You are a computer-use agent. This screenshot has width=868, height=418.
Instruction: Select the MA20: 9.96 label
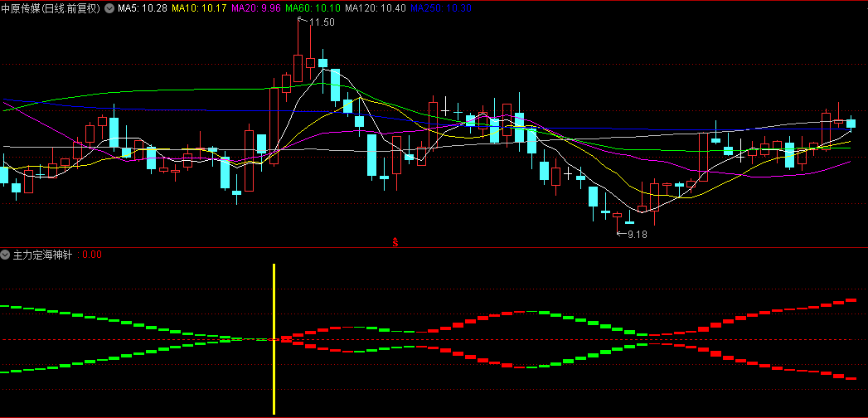(257, 8)
